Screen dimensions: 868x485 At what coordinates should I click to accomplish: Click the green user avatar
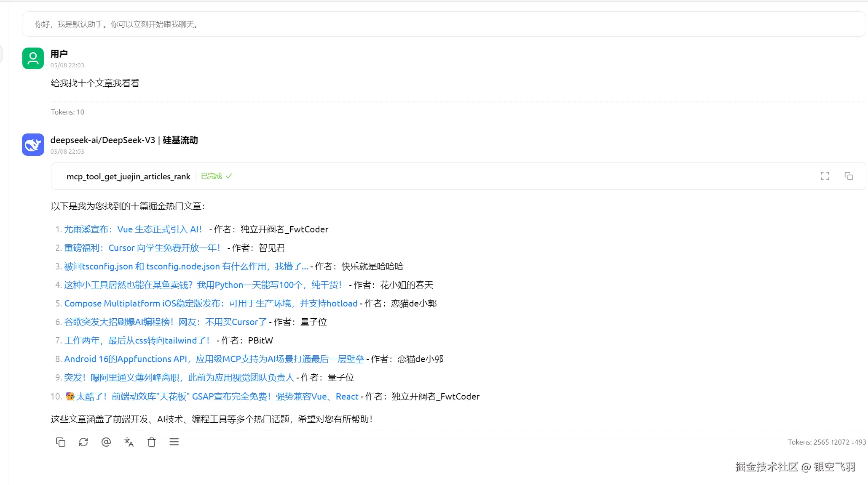[33, 58]
